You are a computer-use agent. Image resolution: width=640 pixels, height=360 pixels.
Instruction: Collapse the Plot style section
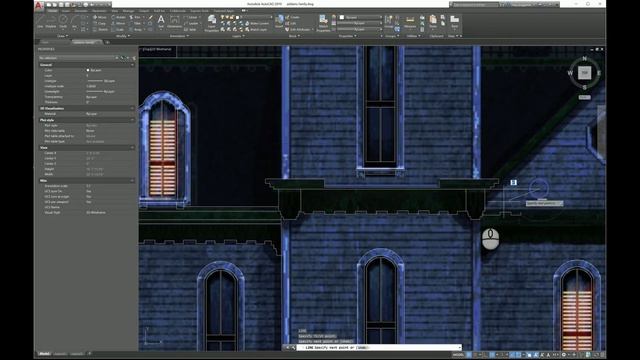pos(132,120)
